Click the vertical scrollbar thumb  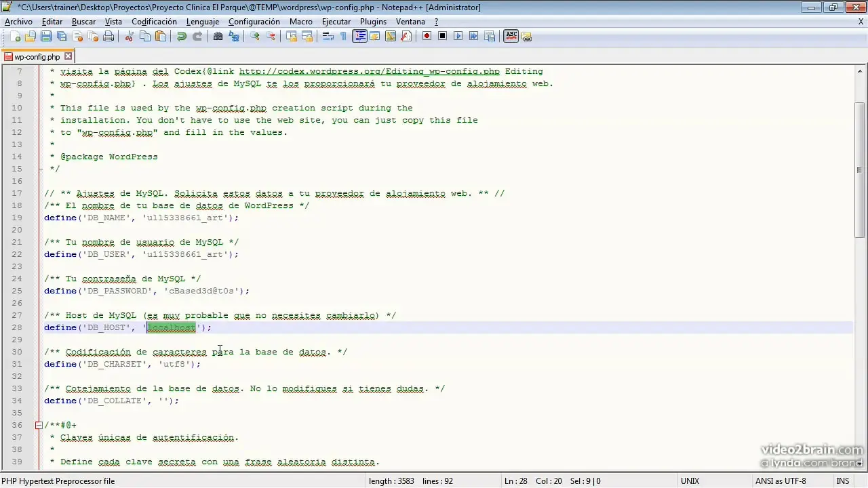(x=860, y=169)
